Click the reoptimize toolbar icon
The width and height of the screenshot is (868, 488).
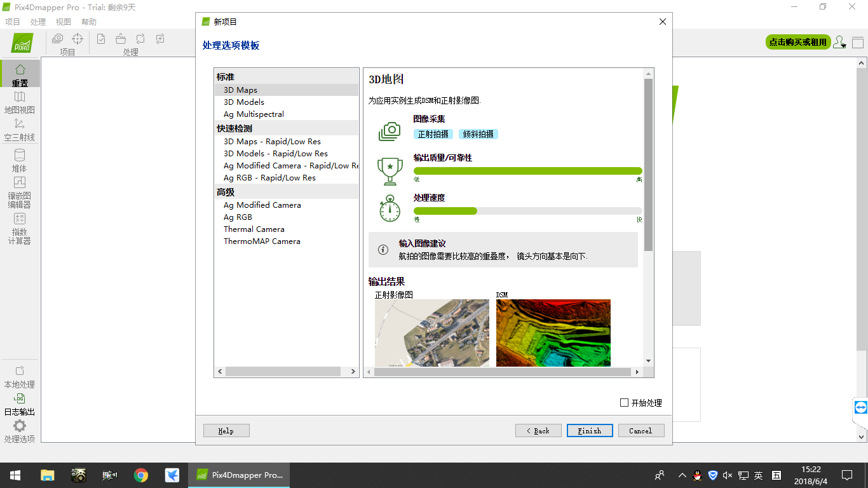pyautogui.click(x=140, y=39)
